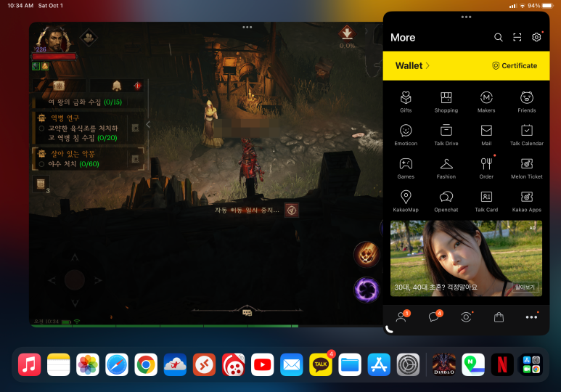Open KakaoMap

406,201
